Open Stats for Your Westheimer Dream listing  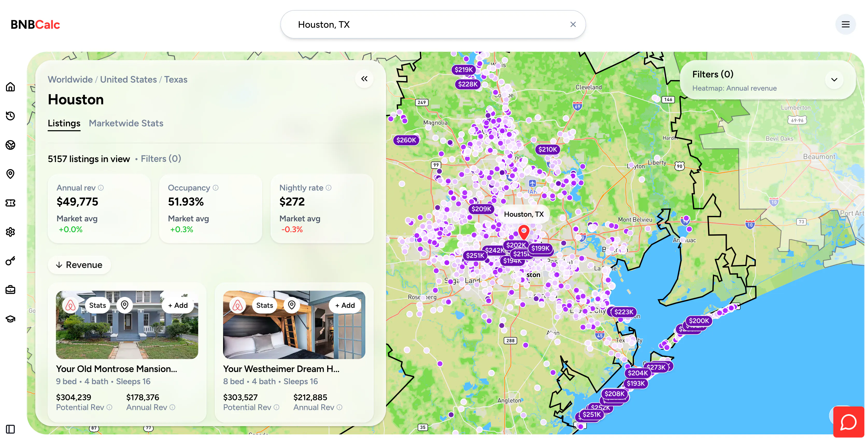pyautogui.click(x=265, y=305)
